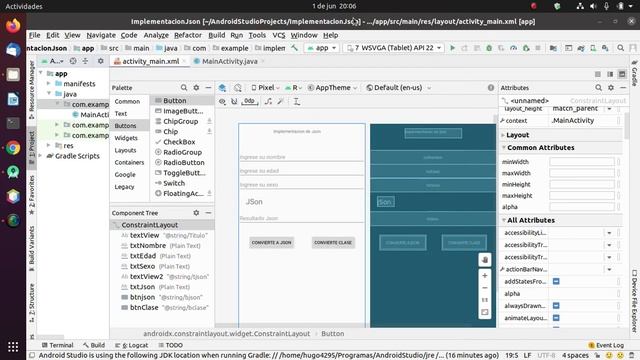640x360 pixels.
Task: Open project panel settings gear
Action: 100,61
